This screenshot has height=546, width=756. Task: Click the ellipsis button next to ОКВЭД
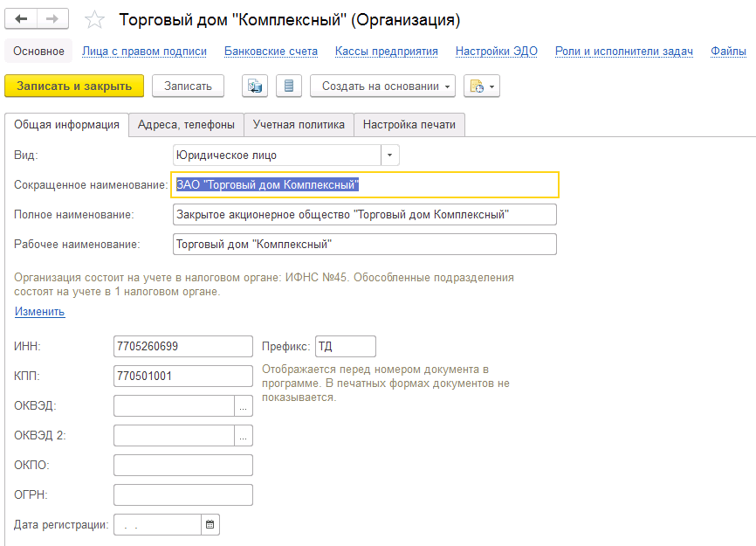[x=244, y=406]
